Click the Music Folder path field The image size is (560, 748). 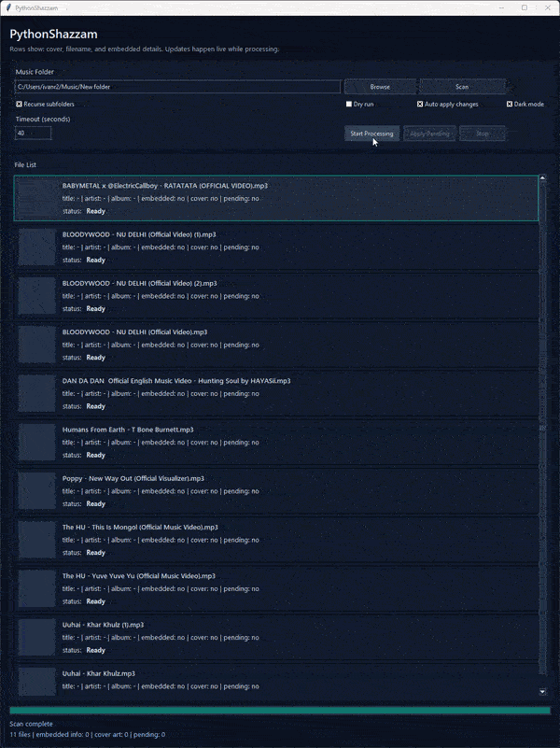tap(177, 87)
